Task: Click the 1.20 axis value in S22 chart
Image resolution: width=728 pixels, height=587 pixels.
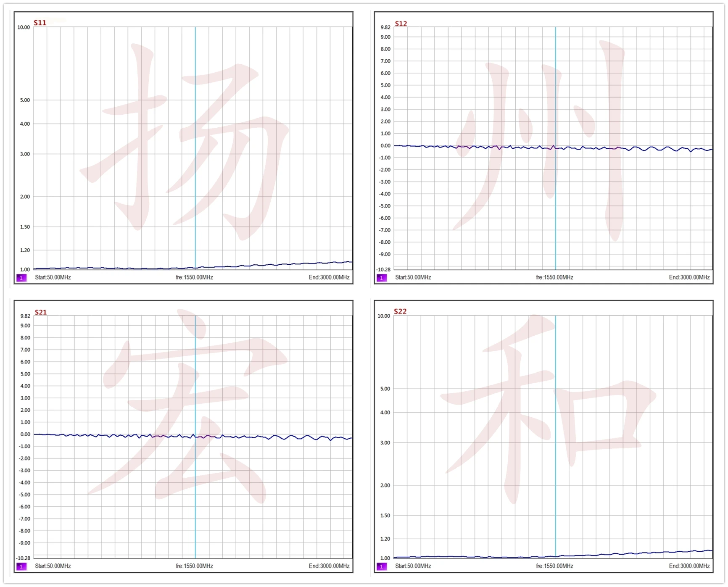Action: 385,539
